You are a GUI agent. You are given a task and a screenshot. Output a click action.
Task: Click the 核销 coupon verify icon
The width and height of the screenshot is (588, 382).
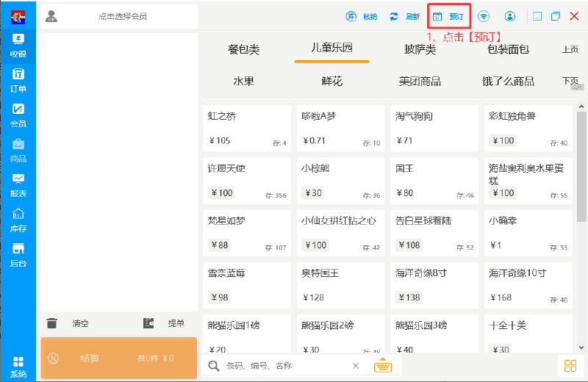click(x=351, y=16)
